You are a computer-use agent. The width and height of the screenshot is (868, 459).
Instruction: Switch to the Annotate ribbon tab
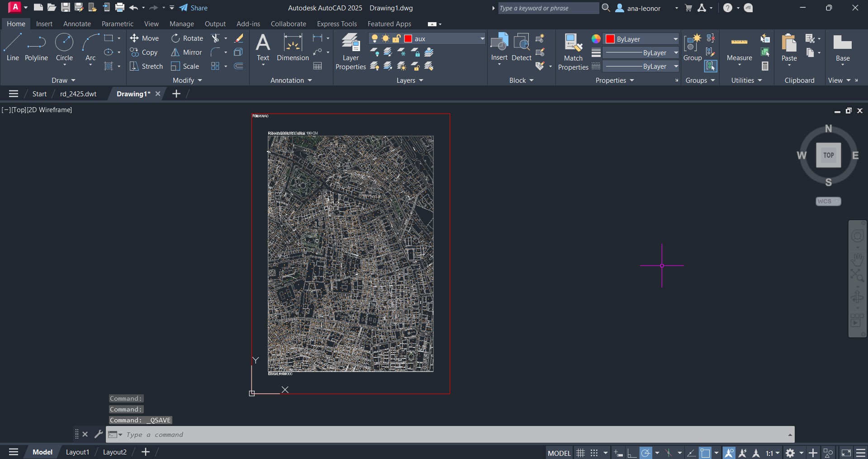point(77,24)
